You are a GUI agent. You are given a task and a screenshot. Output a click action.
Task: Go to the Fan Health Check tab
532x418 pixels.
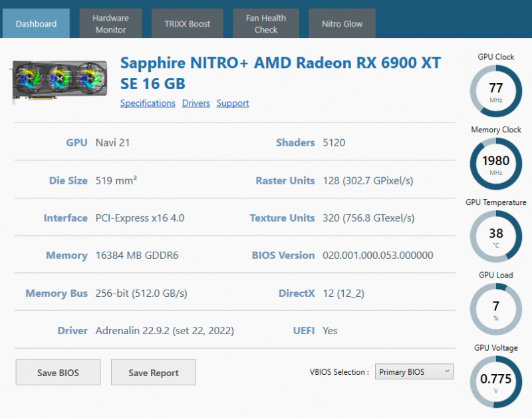pos(266,23)
